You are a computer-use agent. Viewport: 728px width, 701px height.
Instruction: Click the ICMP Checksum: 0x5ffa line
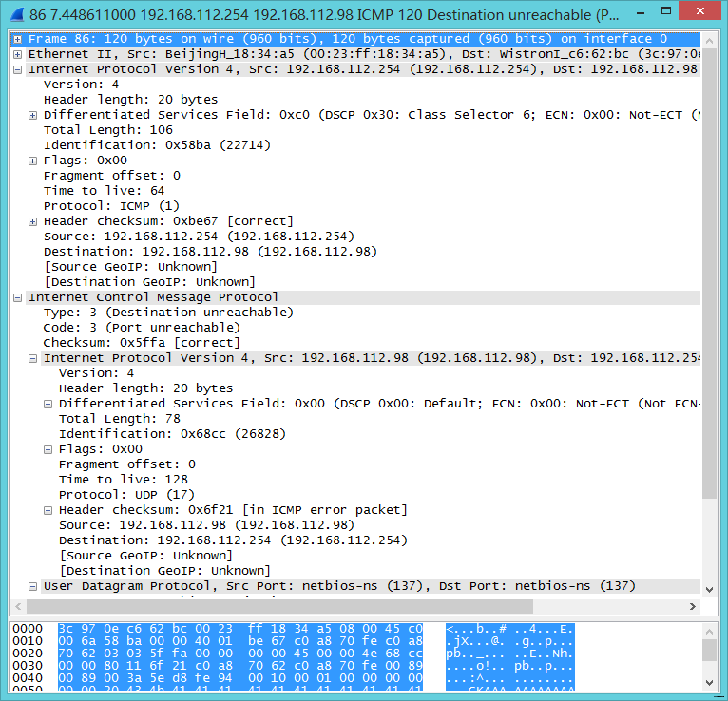click(142, 343)
